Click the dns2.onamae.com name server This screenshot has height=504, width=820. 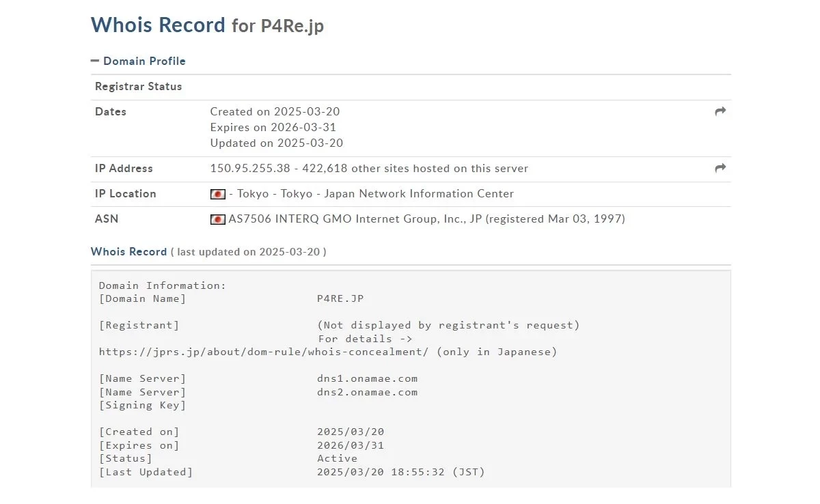(367, 392)
